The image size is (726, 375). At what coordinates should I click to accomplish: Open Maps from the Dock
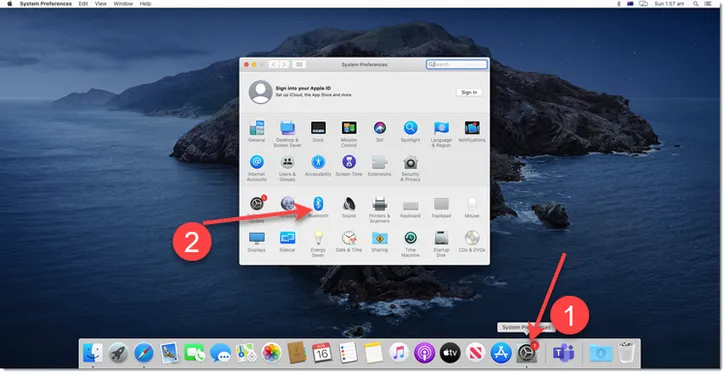(x=246, y=353)
